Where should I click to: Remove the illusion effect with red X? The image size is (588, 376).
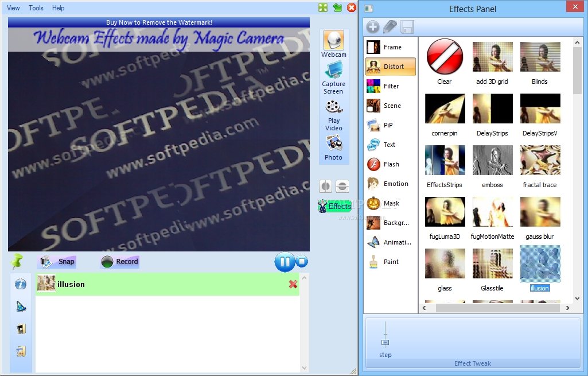pyautogui.click(x=293, y=284)
